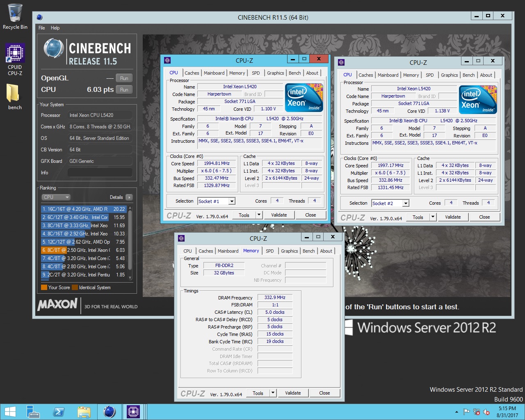Click the CINEBENCH title bar app icon

pos(39,17)
